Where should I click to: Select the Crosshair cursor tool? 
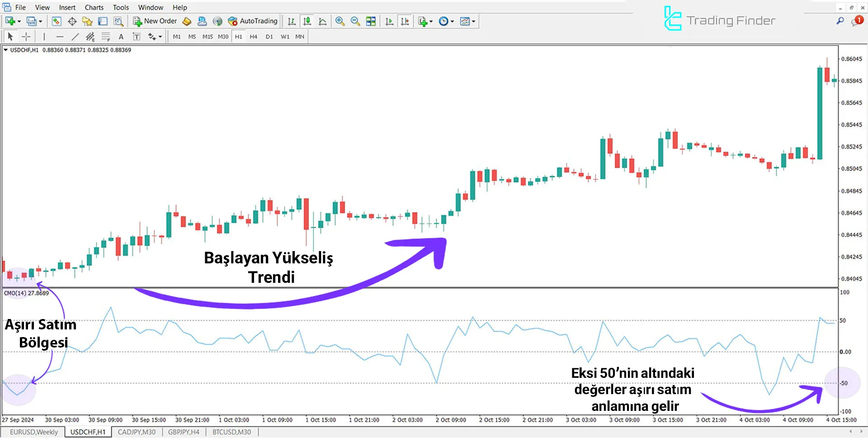pos(26,37)
